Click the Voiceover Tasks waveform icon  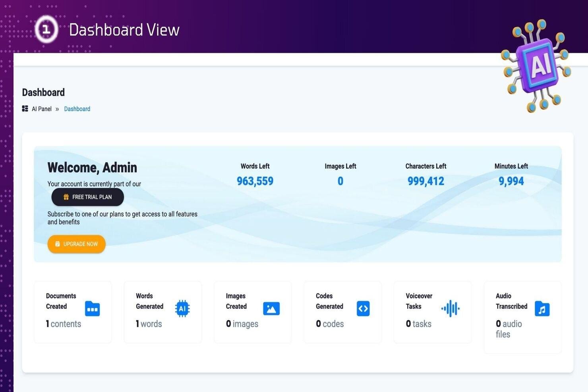tap(451, 308)
